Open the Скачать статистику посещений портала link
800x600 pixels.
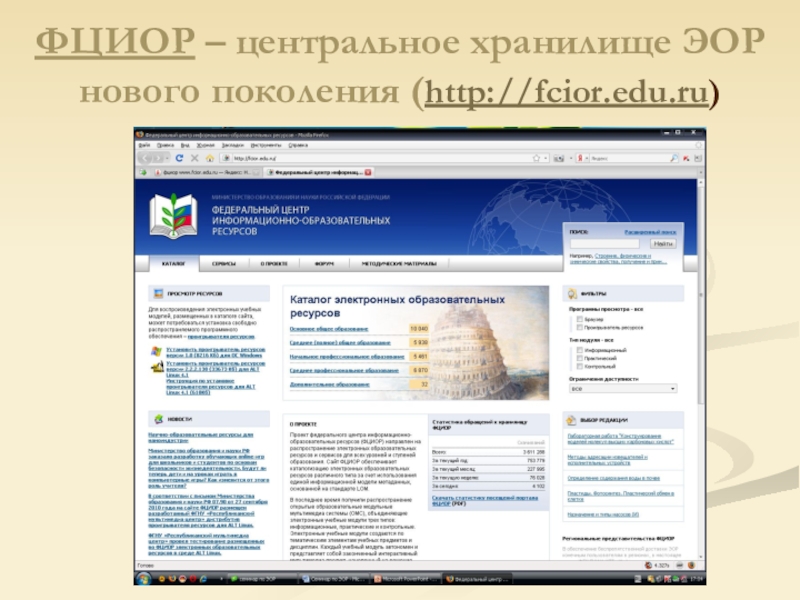click(x=485, y=501)
